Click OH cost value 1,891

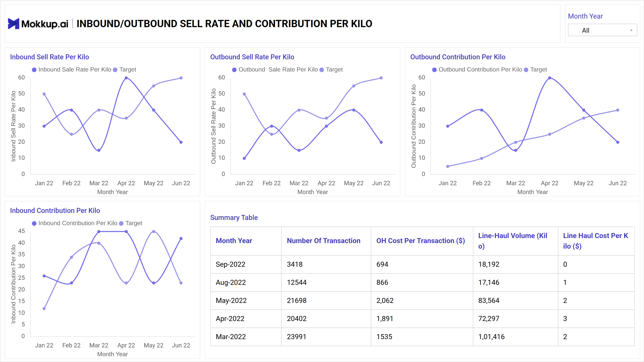385,319
